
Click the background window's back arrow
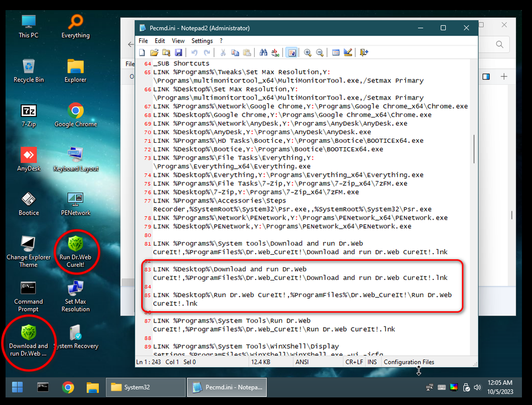131,45
